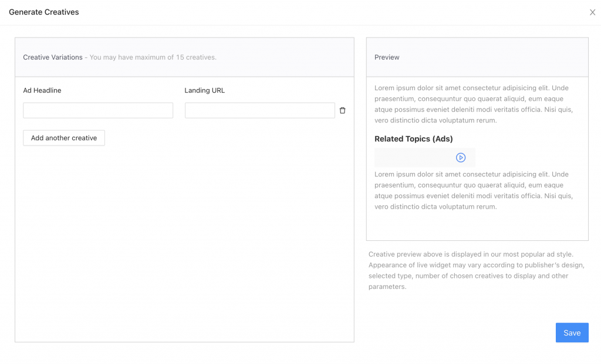This screenshot has width=601, height=364.
Task: Click the creative preview disclaimer text
Action: tap(475, 271)
